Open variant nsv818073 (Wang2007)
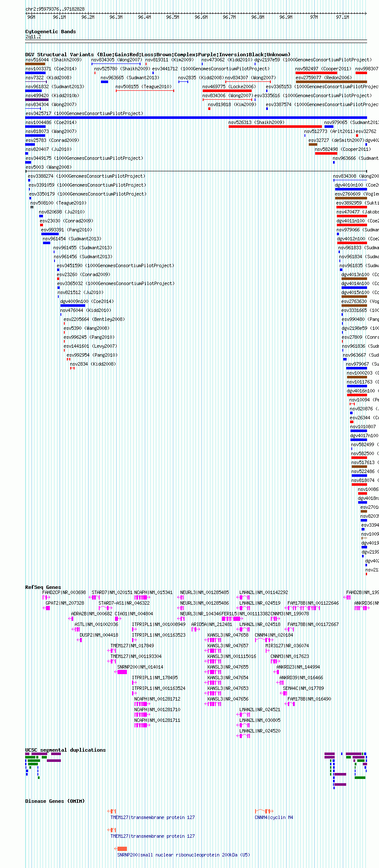 [51, 131]
